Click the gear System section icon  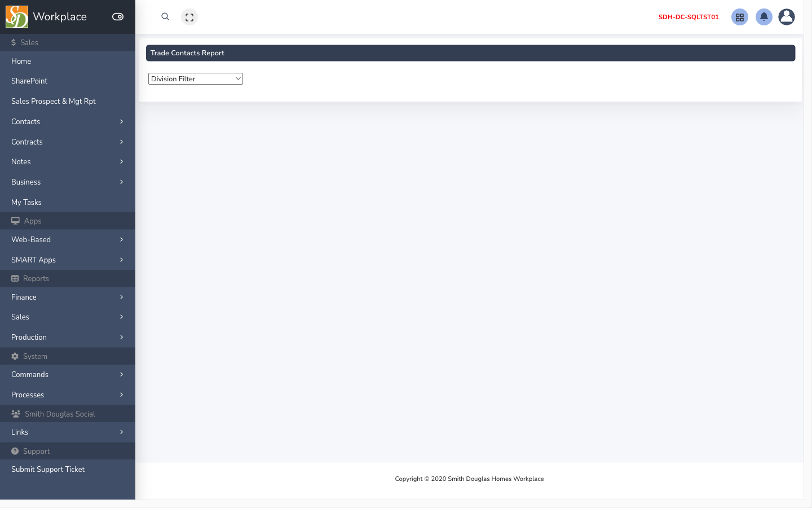(x=15, y=356)
